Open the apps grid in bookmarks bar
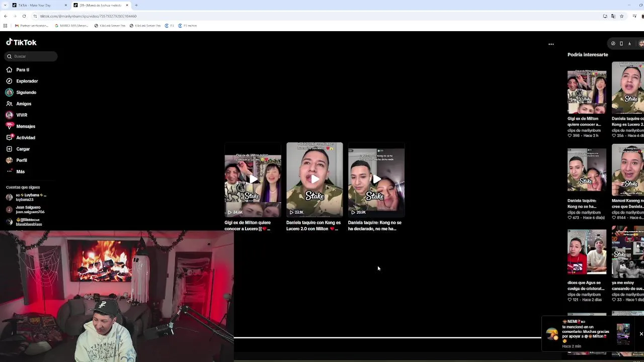644x362 pixels. 5,26
